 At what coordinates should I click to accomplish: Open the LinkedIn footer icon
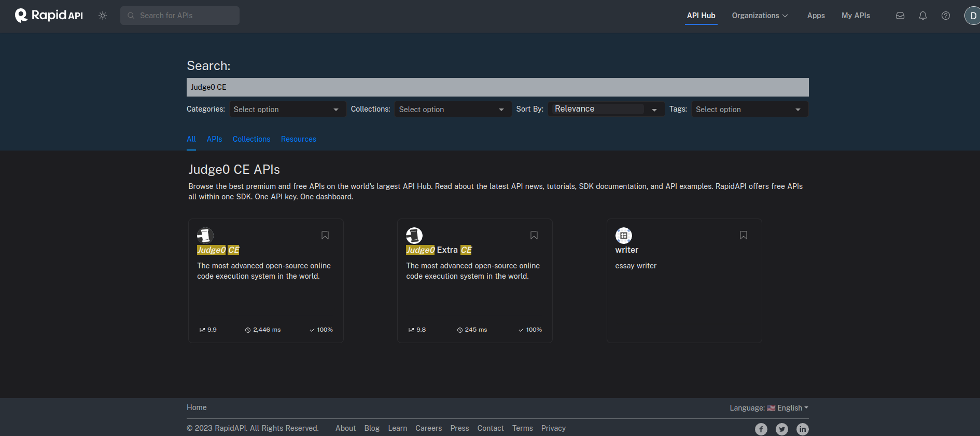click(803, 429)
